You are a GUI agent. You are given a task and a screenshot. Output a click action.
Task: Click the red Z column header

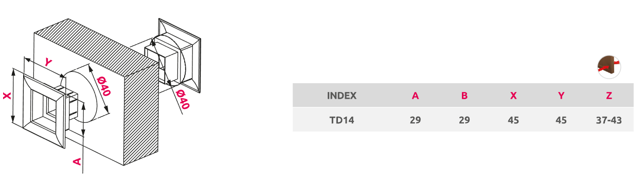[x=609, y=96]
